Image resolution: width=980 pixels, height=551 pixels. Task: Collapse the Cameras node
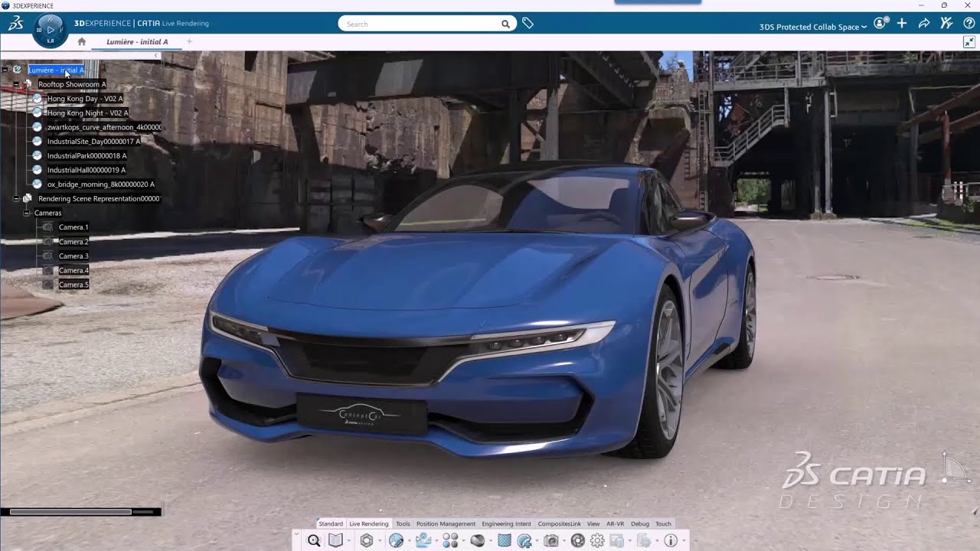(x=27, y=213)
